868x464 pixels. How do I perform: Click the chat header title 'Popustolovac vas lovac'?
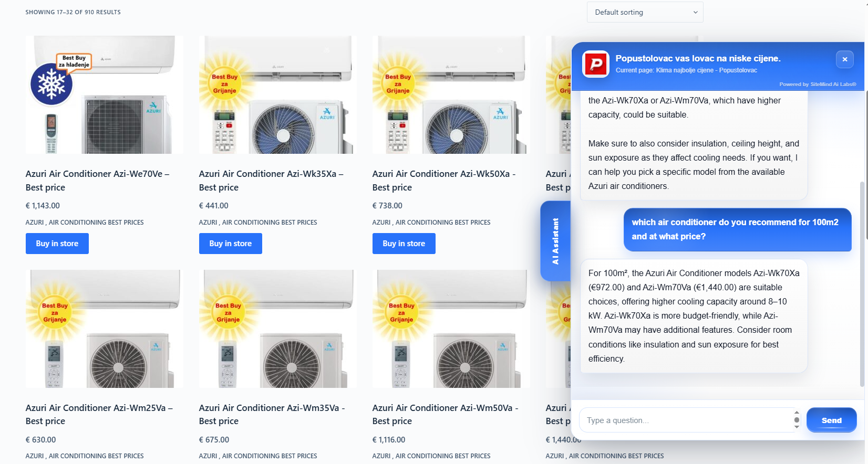[x=698, y=58]
